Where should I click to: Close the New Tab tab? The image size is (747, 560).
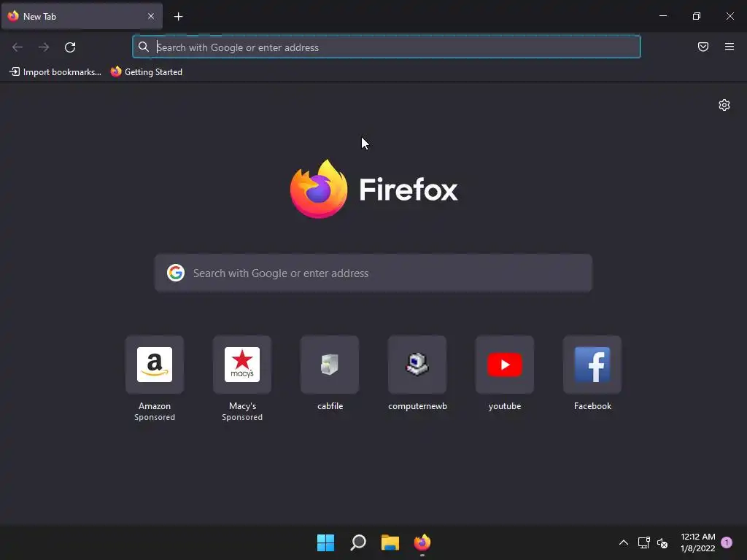click(151, 16)
